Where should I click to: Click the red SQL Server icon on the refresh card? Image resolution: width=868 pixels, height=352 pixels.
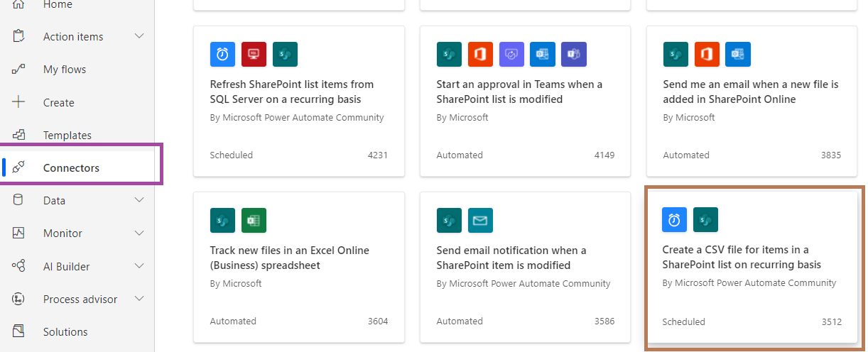click(254, 54)
